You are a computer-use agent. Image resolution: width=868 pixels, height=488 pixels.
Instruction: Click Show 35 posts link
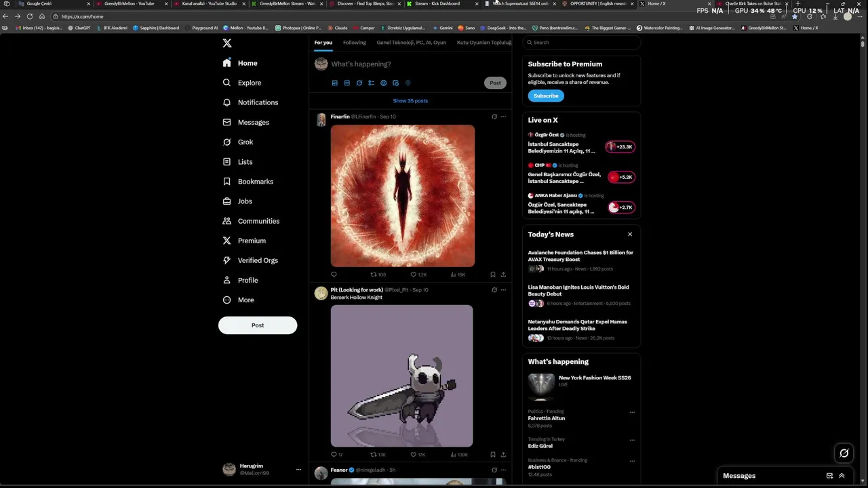pyautogui.click(x=410, y=101)
